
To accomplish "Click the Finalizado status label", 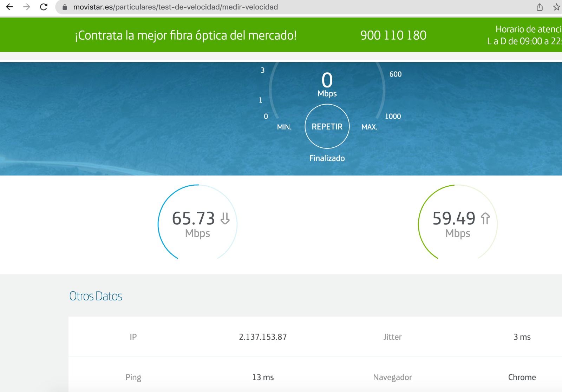I will tap(327, 158).
